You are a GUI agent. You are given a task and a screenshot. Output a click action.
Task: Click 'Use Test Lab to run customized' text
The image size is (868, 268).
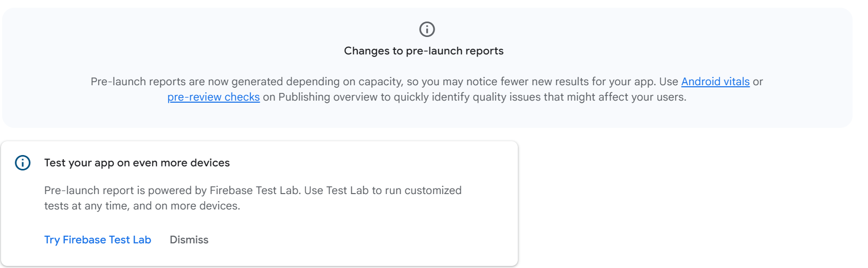383,190
